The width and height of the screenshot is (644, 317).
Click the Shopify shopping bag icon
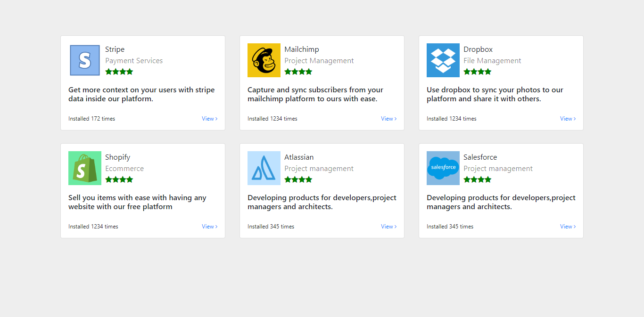[84, 168]
